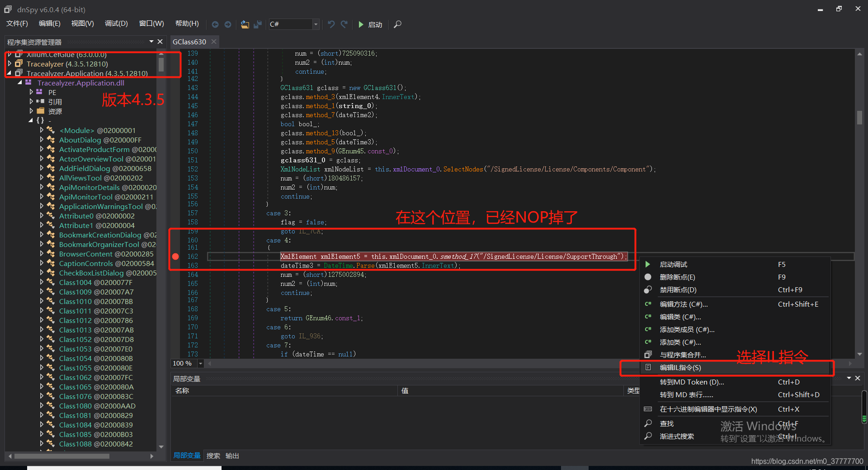Click the search magnifier toolbar icon
The height and width of the screenshot is (470, 868).
397,24
